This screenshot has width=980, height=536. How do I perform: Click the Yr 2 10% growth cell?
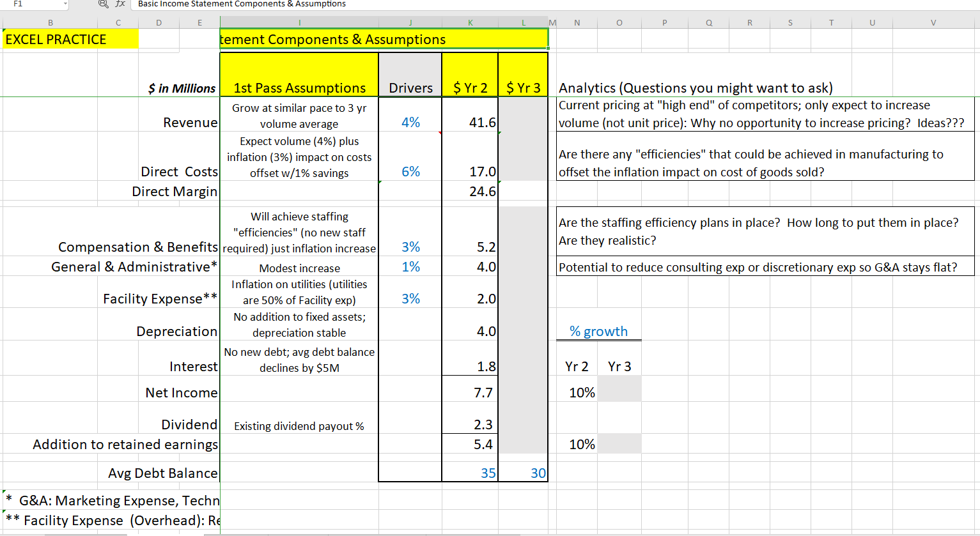pyautogui.click(x=577, y=392)
